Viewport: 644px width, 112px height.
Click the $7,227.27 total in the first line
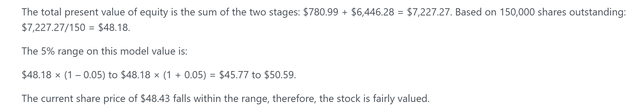[429, 12]
